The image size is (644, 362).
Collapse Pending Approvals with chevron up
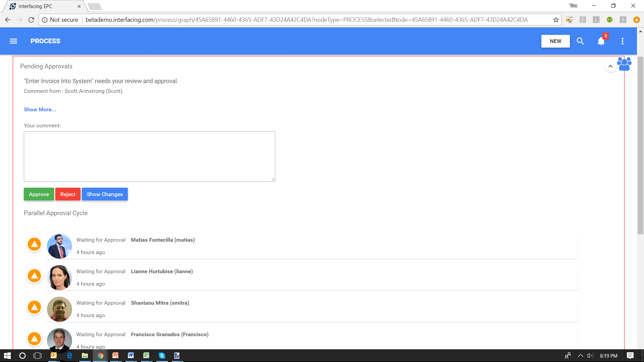[x=610, y=66]
